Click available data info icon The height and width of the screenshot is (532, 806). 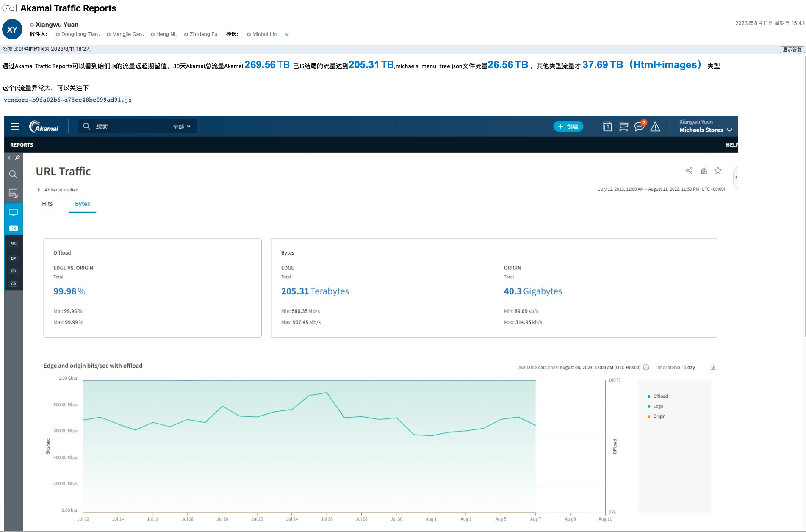pos(646,367)
